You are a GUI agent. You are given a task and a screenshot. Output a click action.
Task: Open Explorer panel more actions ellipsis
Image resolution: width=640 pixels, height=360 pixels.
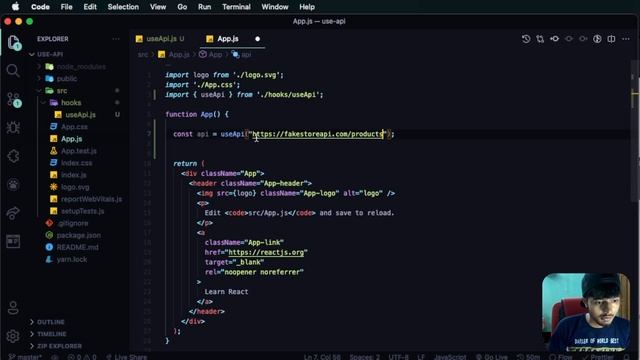[116, 39]
